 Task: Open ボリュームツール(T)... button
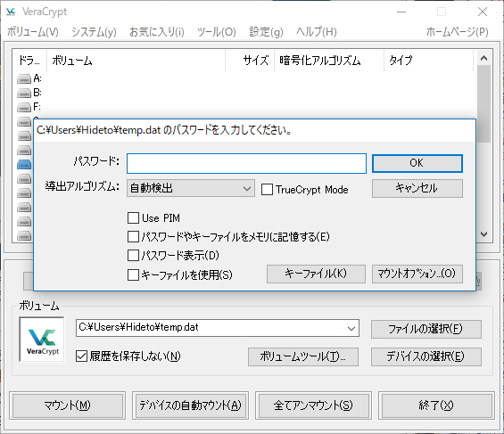[303, 356]
